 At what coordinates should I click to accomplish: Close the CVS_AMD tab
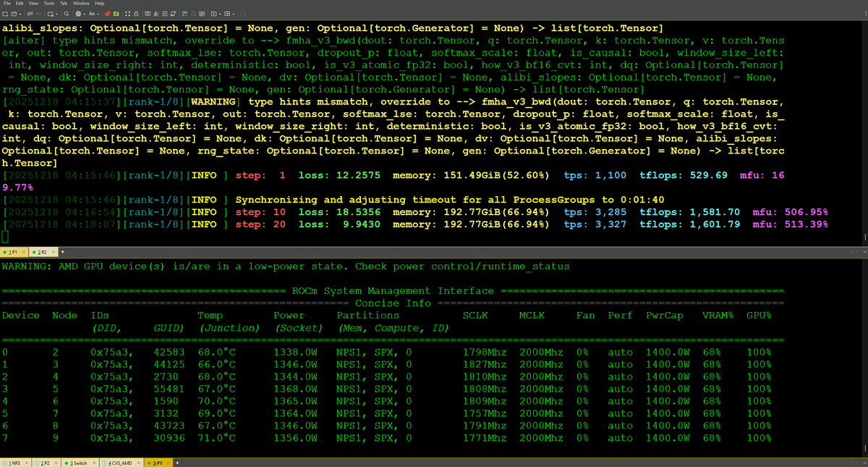(139, 463)
